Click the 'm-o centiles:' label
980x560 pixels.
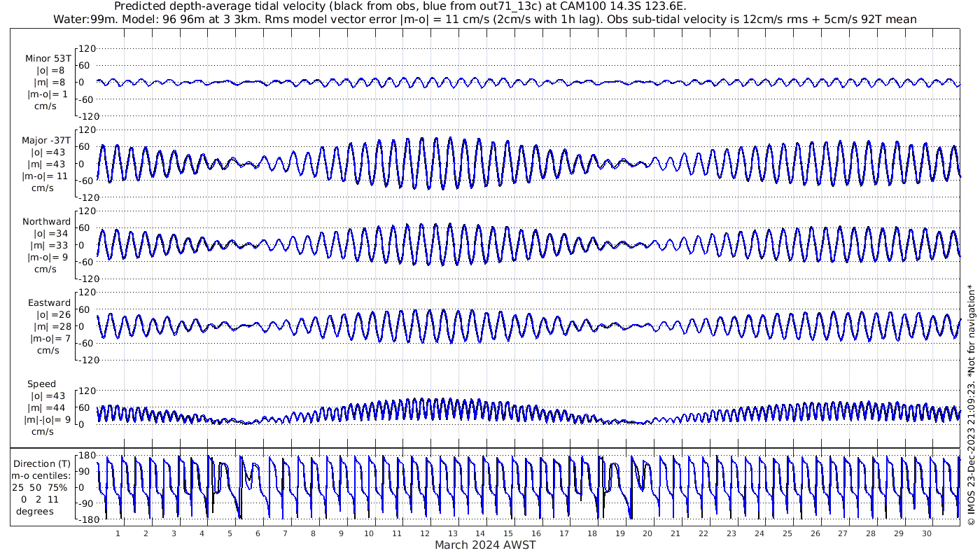(x=41, y=475)
